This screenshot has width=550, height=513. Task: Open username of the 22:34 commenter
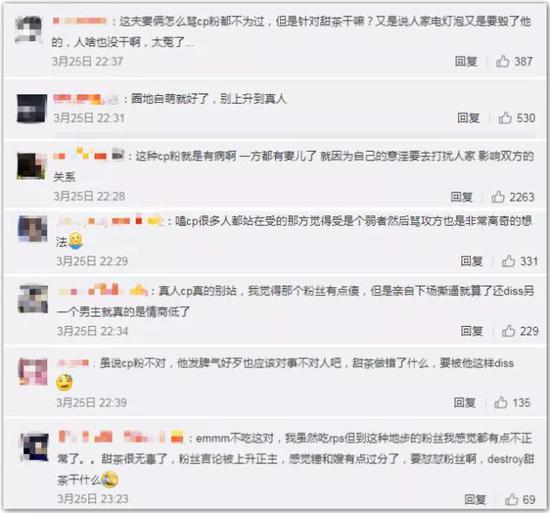pyautogui.click(x=102, y=290)
